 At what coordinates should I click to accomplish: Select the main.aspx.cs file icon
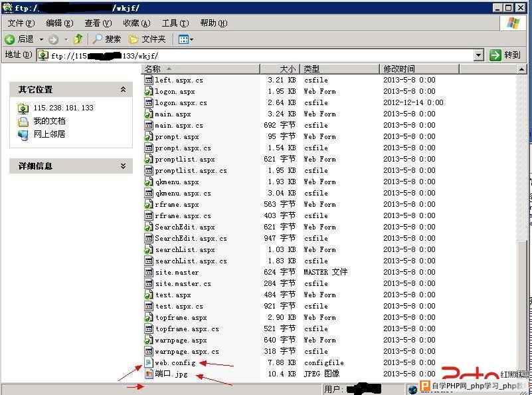(x=149, y=125)
